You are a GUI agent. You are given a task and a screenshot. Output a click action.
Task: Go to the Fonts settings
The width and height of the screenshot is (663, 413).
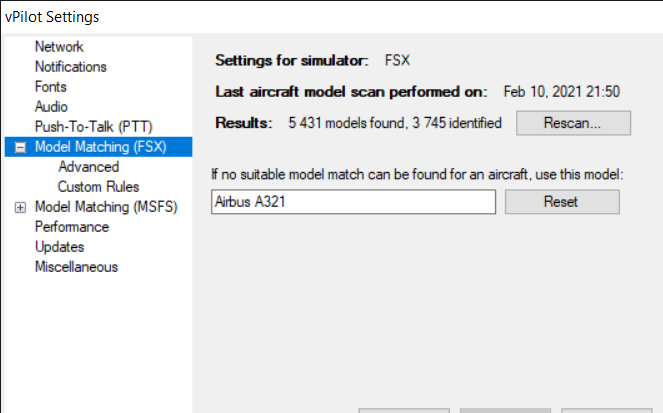pos(51,87)
